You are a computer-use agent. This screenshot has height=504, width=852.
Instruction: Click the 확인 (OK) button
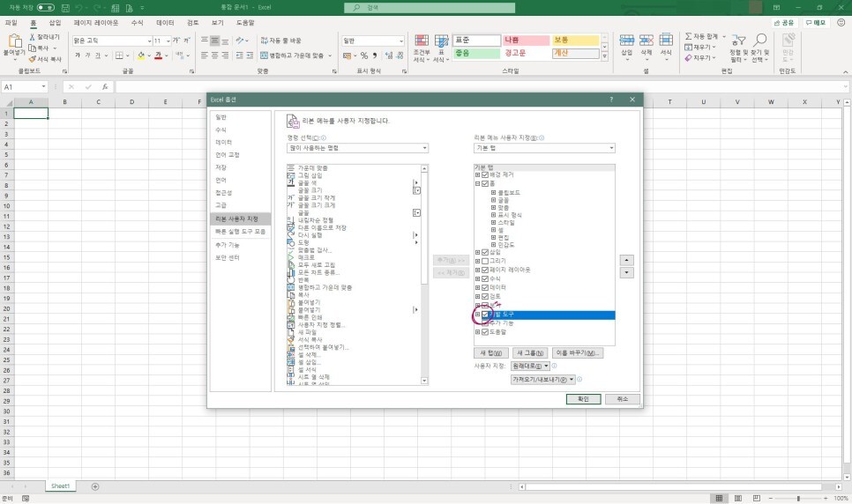(583, 399)
